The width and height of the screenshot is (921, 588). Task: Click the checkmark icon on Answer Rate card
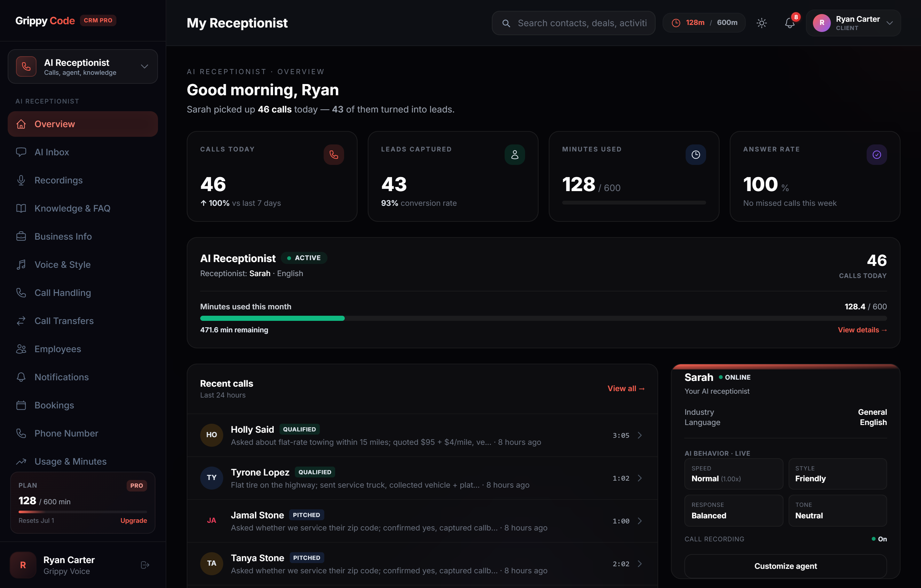point(876,154)
